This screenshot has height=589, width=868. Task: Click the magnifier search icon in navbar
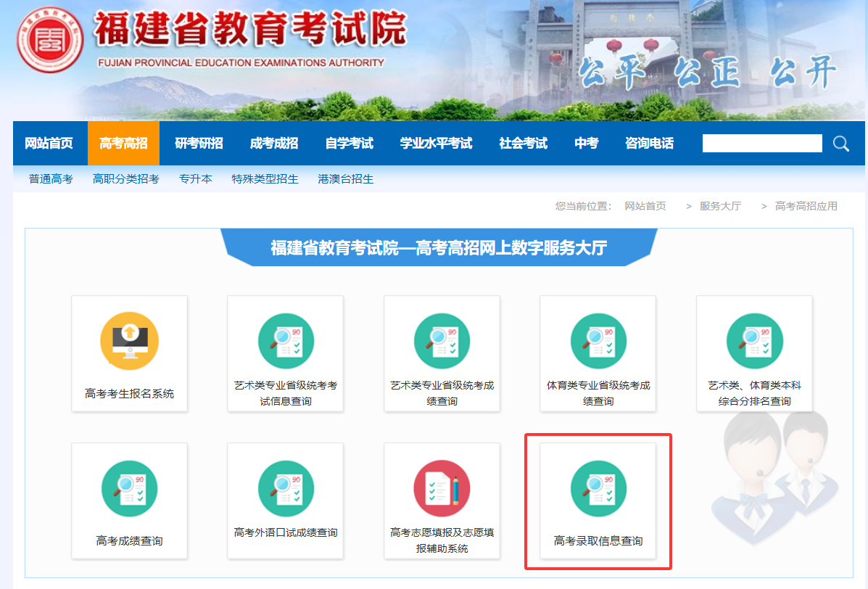click(841, 144)
